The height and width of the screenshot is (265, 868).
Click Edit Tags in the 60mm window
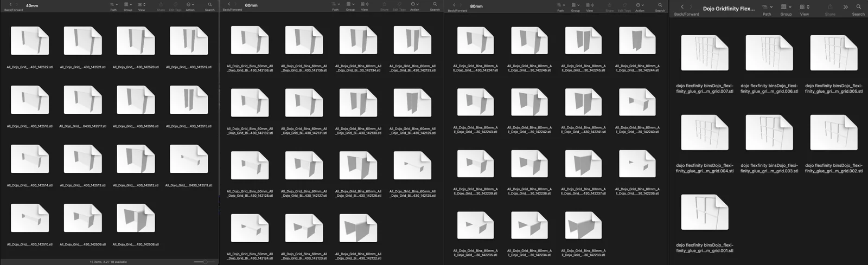399,5
